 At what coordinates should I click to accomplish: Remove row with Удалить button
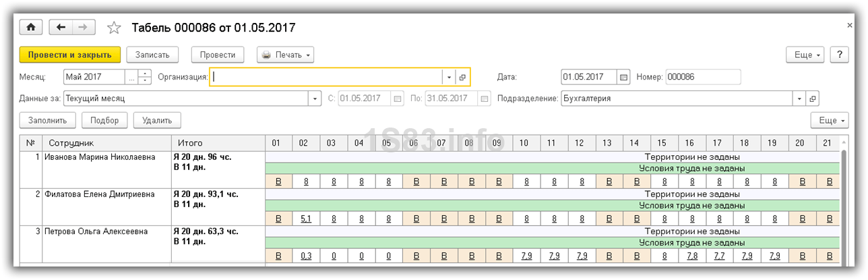[157, 120]
